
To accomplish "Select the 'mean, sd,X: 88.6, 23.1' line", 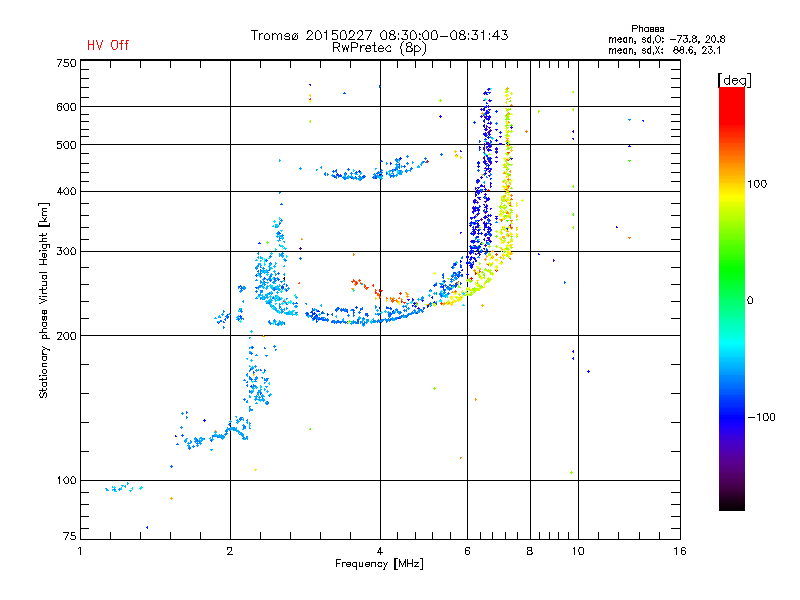I will click(664, 50).
